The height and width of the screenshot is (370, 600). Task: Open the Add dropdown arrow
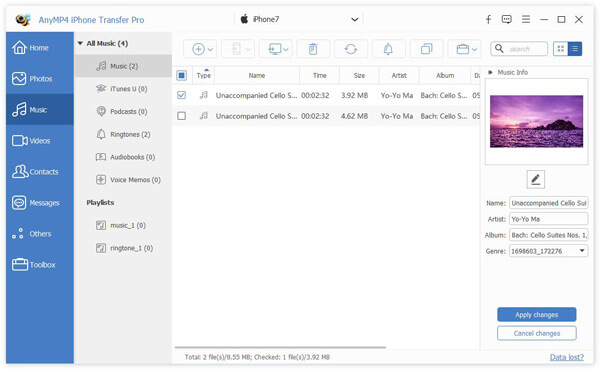point(210,49)
